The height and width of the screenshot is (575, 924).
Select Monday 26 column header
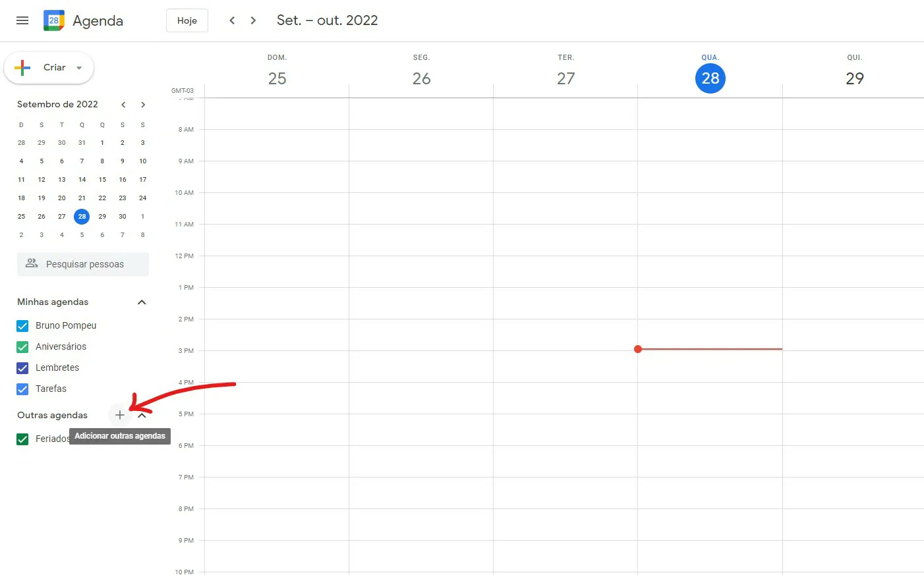[x=422, y=78]
